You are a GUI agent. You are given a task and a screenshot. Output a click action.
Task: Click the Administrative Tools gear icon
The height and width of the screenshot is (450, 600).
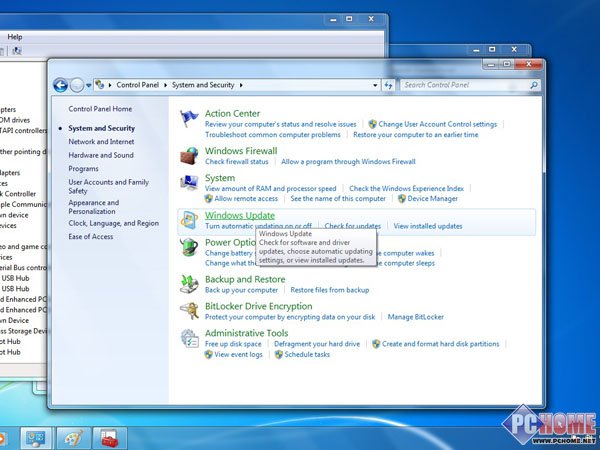(x=189, y=338)
